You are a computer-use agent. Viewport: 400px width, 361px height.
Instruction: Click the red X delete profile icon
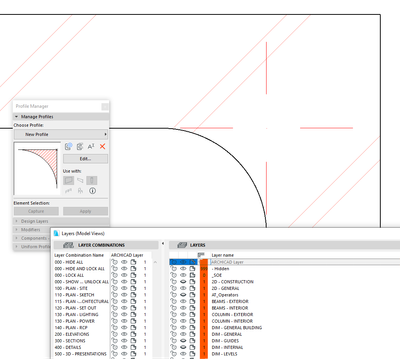pyautogui.click(x=102, y=146)
